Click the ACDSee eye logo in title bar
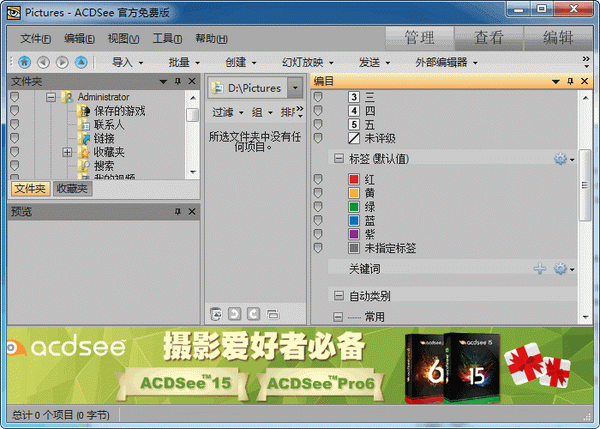600x429 pixels. 14,13
